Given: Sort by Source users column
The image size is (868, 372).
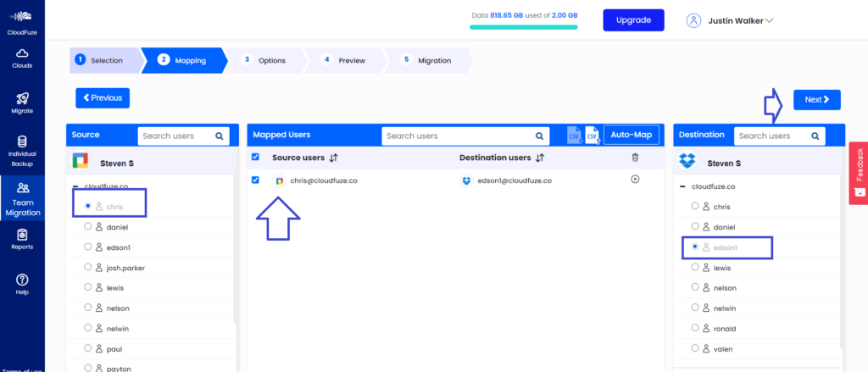Looking at the screenshot, I should 334,158.
